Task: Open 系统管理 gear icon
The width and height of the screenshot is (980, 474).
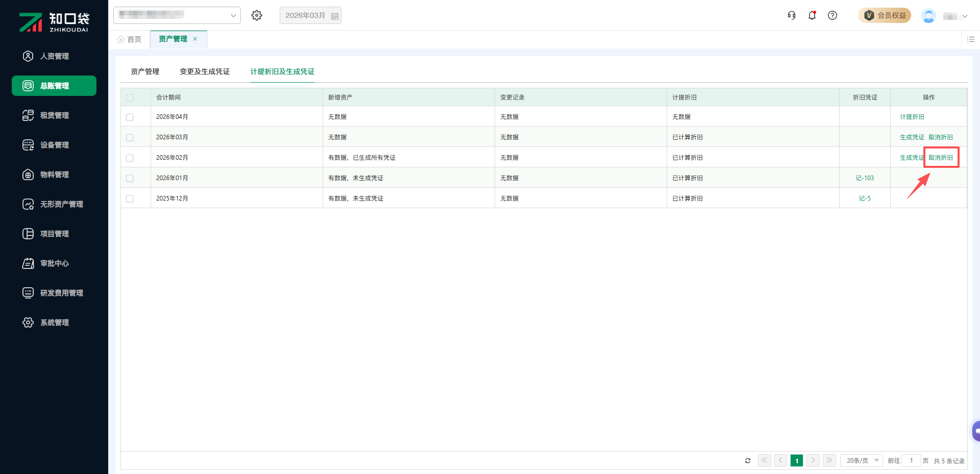Action: tap(28, 322)
